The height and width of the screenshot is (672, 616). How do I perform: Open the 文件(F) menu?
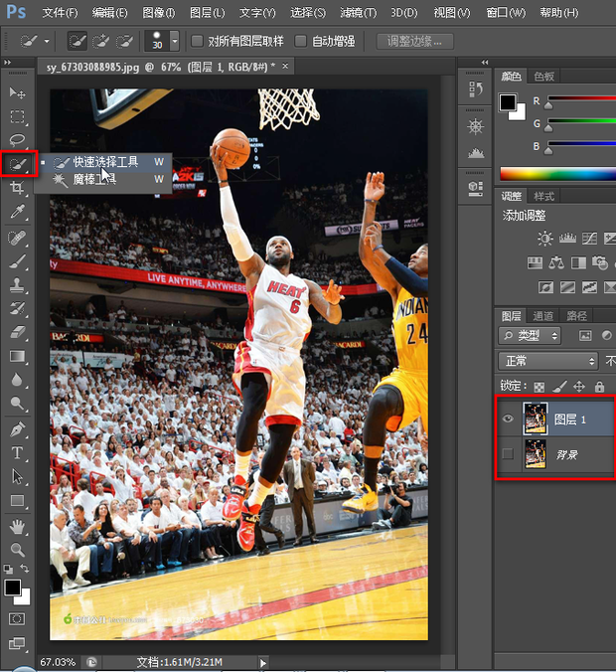(60, 13)
